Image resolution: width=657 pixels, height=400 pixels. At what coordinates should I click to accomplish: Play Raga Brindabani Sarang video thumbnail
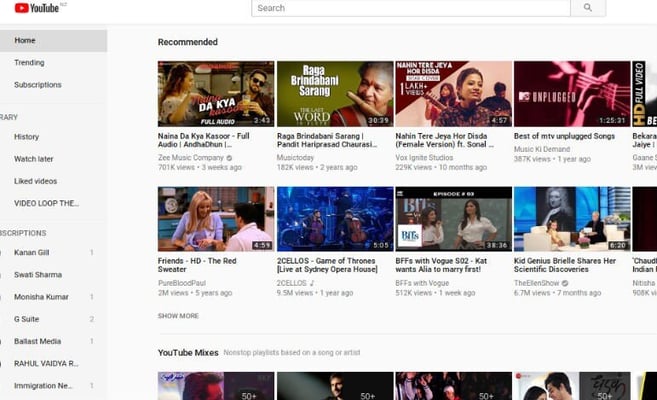(334, 93)
